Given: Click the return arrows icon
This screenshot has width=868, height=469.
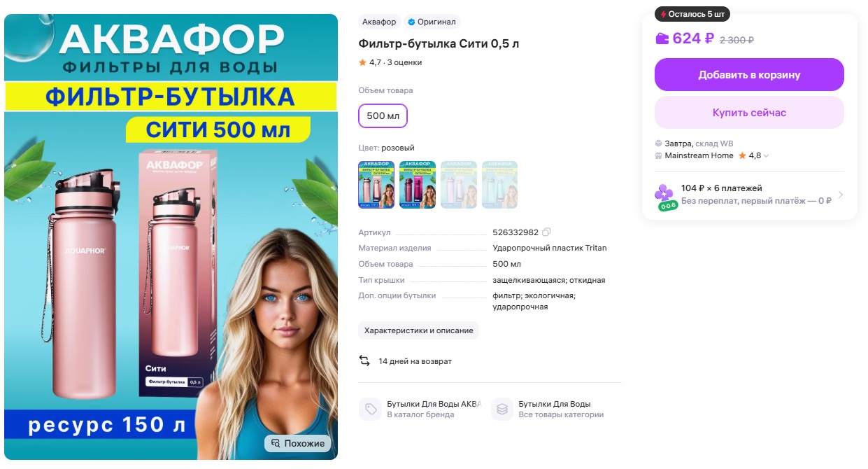Looking at the screenshot, I should pos(364,360).
